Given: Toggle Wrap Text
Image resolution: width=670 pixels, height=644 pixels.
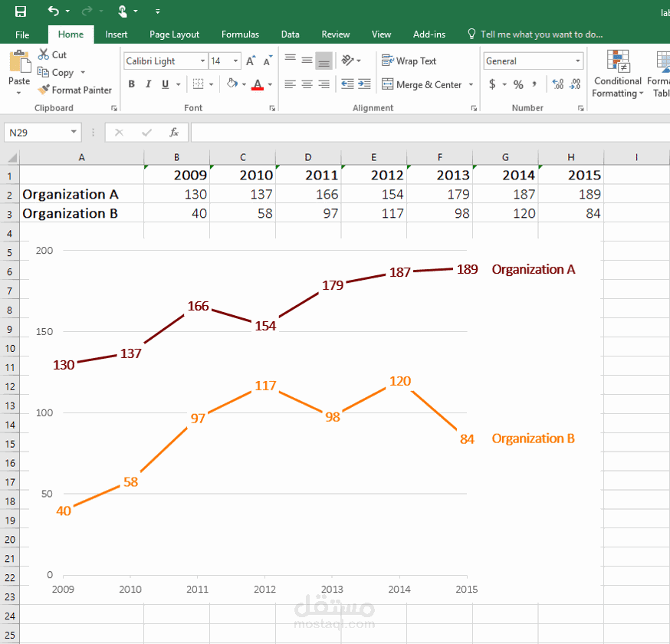Looking at the screenshot, I should click(x=409, y=61).
